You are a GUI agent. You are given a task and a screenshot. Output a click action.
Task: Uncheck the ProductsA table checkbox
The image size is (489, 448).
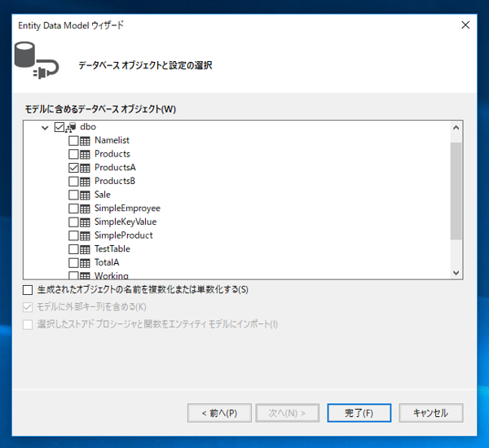73,168
